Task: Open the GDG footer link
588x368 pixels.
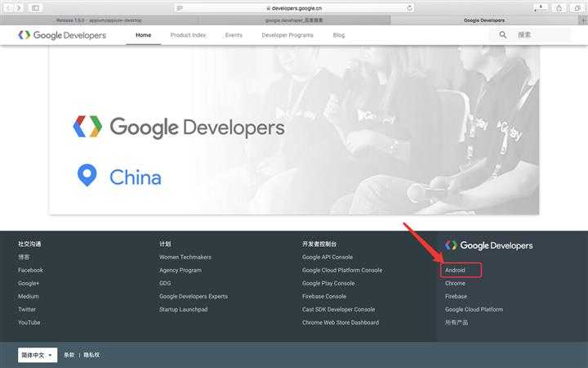Action: (x=165, y=284)
